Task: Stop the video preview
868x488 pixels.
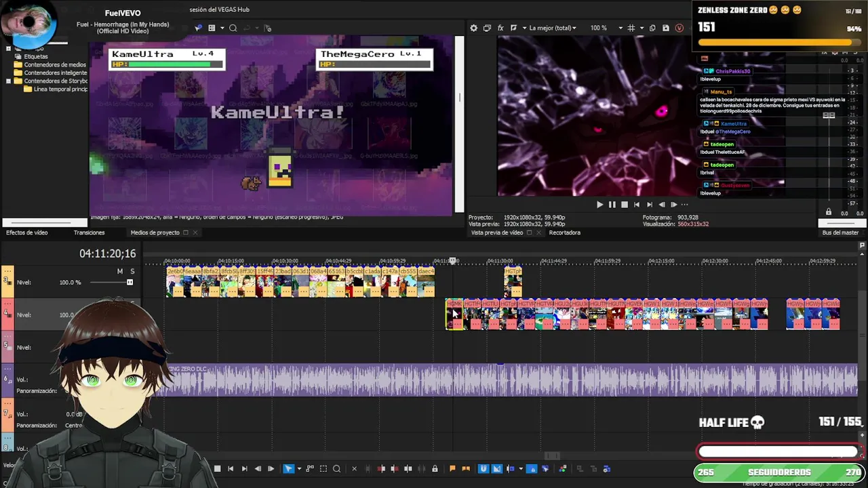Action: 625,204
